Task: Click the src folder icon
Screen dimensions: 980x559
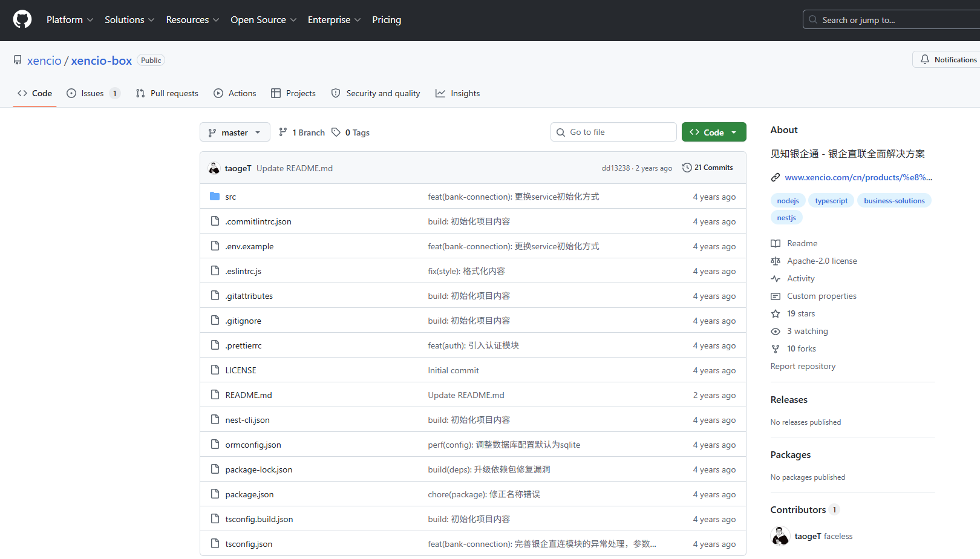Action: [215, 196]
